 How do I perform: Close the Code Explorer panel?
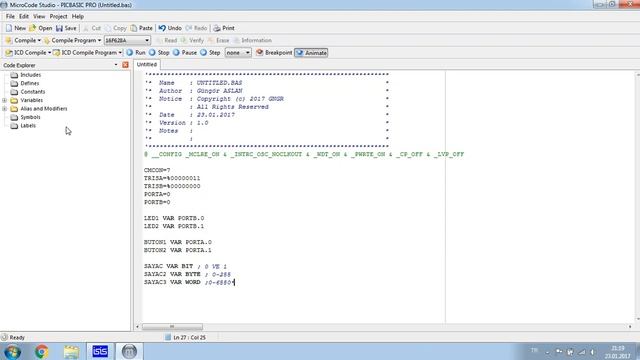125,65
